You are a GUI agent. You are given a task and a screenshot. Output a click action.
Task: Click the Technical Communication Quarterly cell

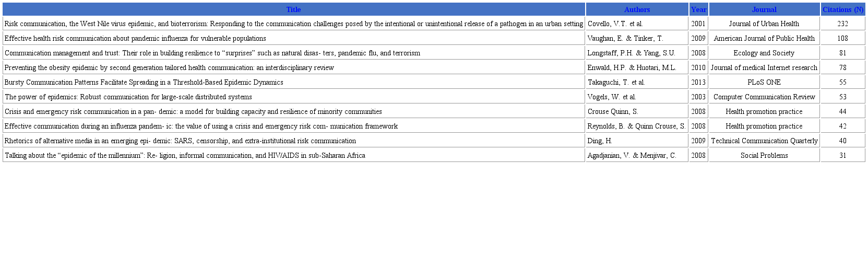tap(764, 141)
